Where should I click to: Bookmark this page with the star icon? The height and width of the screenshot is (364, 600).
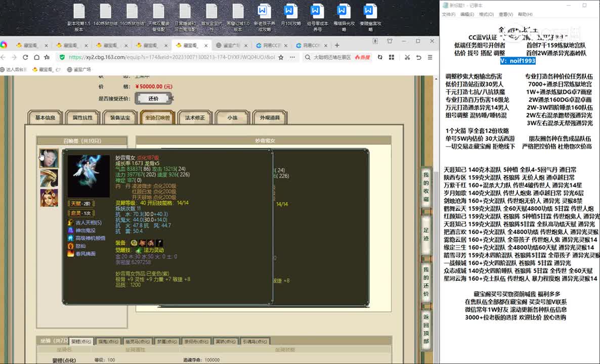[x=281, y=57]
